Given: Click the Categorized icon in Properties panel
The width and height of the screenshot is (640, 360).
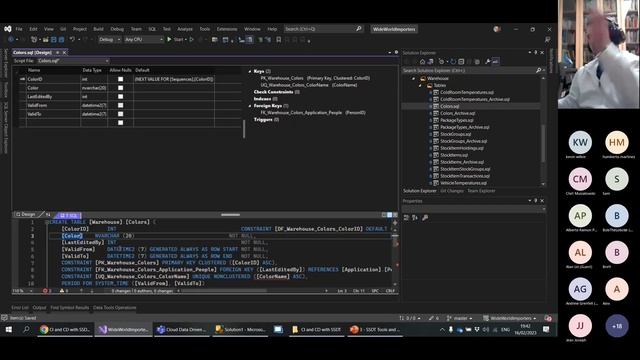Looking at the screenshot, I should click(406, 218).
